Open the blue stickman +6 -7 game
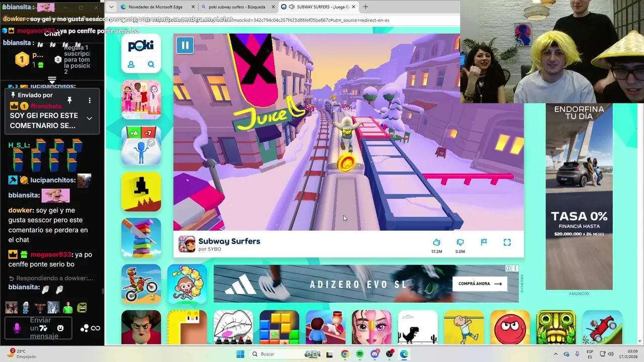 (x=141, y=145)
